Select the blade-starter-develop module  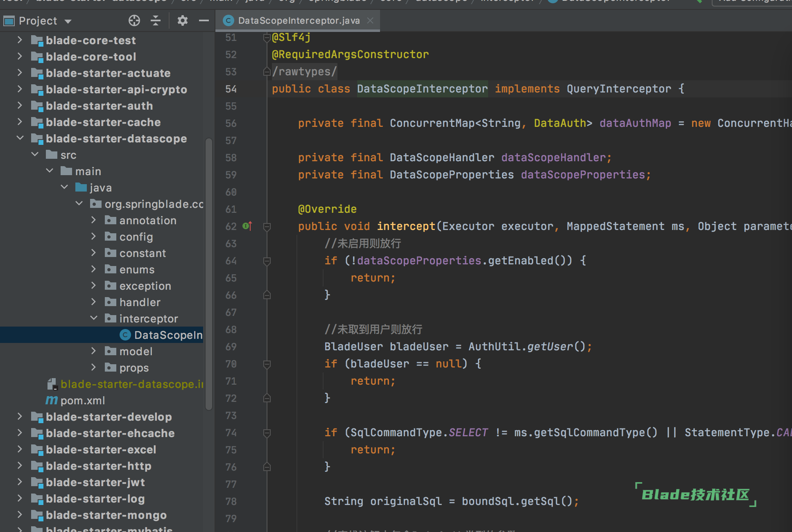point(109,417)
